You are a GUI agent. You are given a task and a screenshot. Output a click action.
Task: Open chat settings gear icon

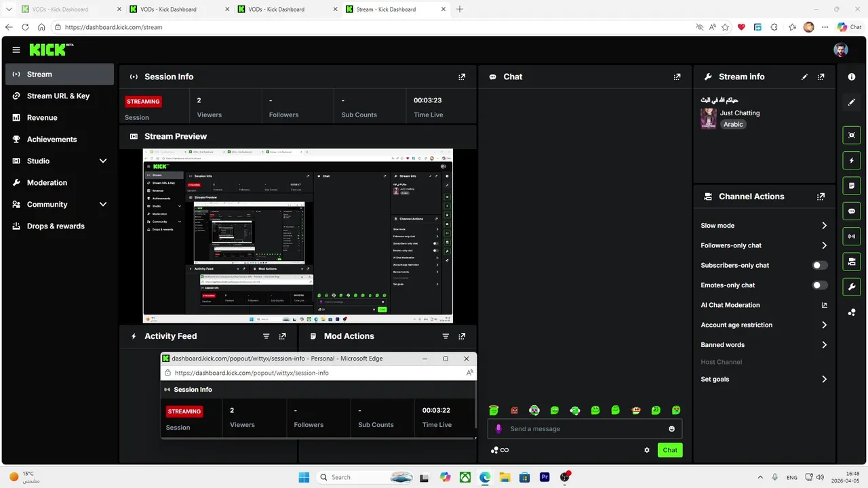tap(647, 450)
